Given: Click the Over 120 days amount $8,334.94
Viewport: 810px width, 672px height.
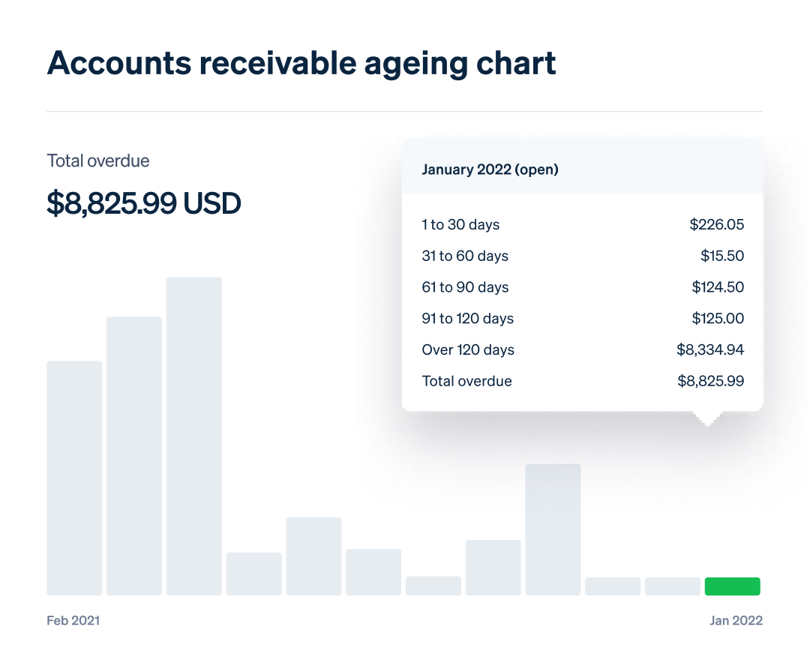Looking at the screenshot, I should (x=709, y=349).
